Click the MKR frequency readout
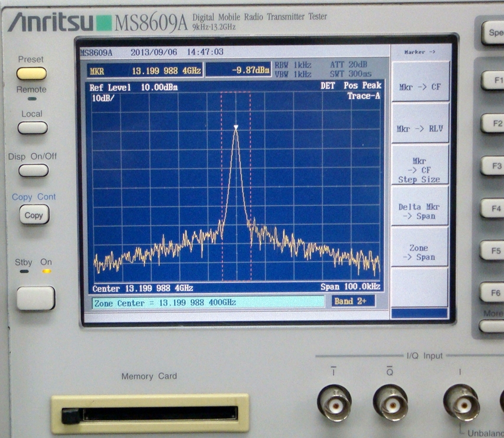Viewport: 504px width, 438px height. click(x=145, y=71)
